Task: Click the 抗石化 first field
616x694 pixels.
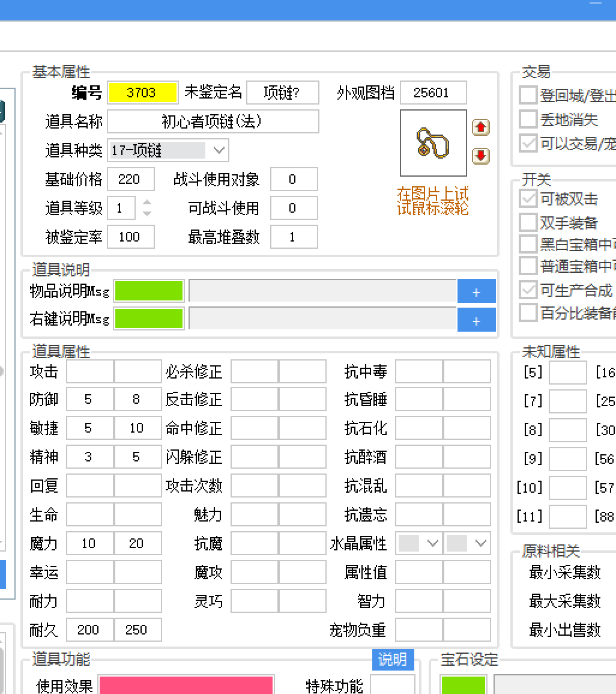Action: 419,428
